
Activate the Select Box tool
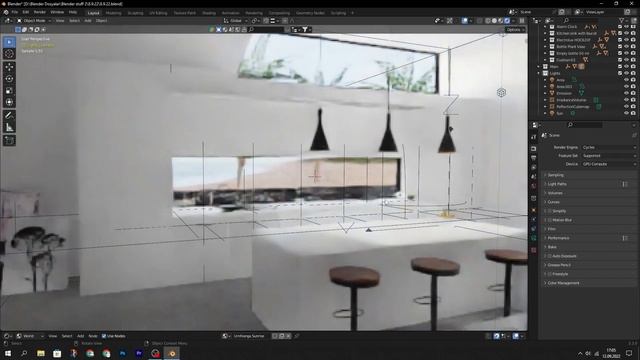9,42
